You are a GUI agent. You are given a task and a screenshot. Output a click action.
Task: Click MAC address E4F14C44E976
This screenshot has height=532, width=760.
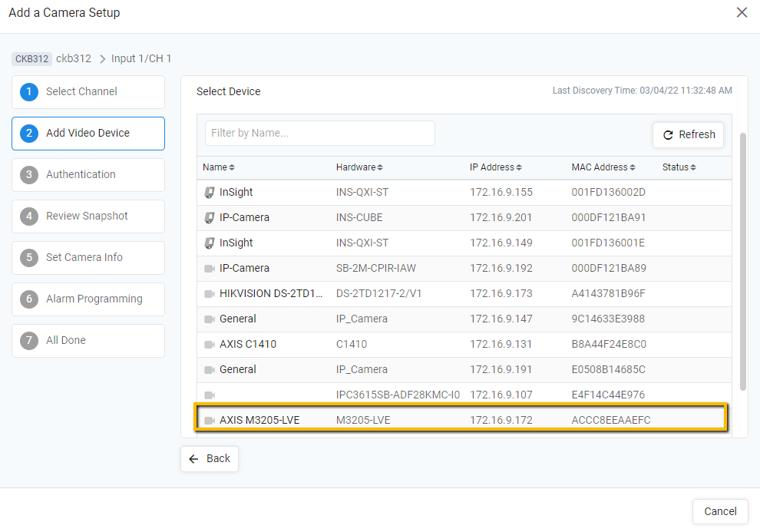(608, 395)
